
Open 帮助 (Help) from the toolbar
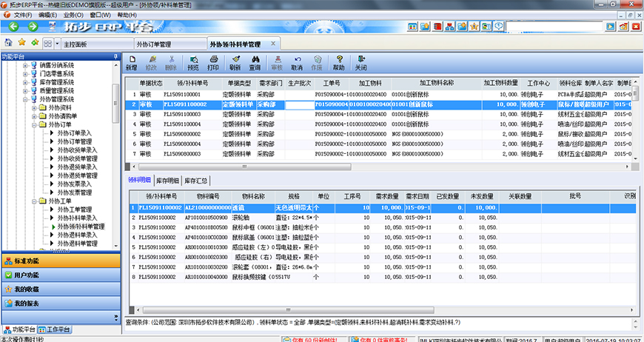[x=341, y=63]
